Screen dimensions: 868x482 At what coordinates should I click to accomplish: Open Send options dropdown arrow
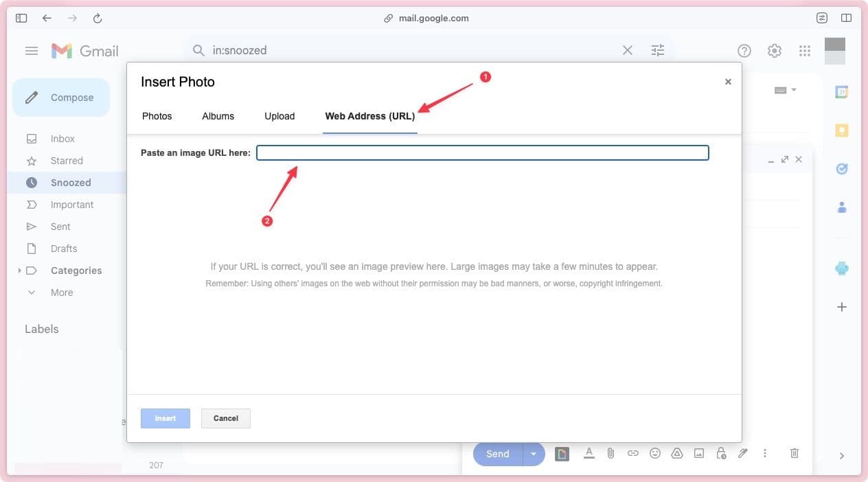pos(534,453)
